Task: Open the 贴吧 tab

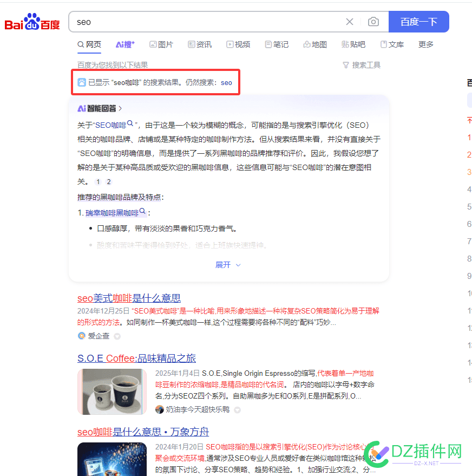Action: [x=353, y=44]
